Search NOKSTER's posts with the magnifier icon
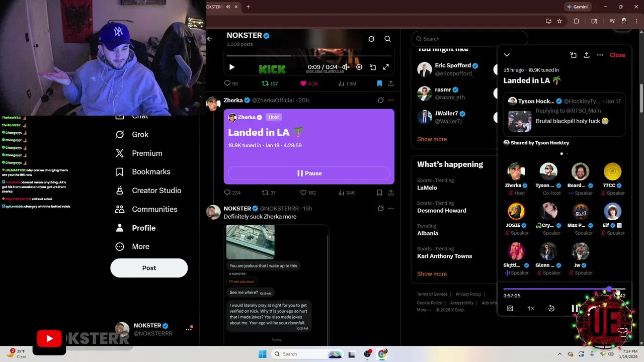644x362 pixels. tap(387, 39)
